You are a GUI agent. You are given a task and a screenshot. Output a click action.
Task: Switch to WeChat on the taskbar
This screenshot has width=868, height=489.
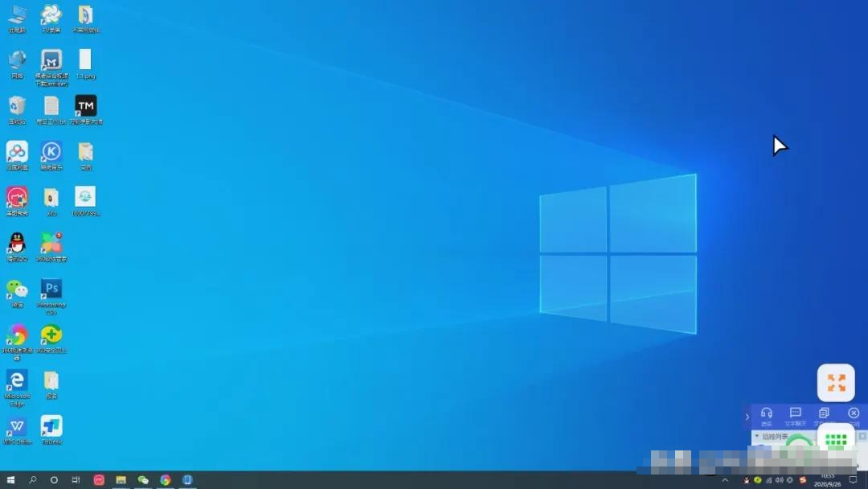coord(143,479)
